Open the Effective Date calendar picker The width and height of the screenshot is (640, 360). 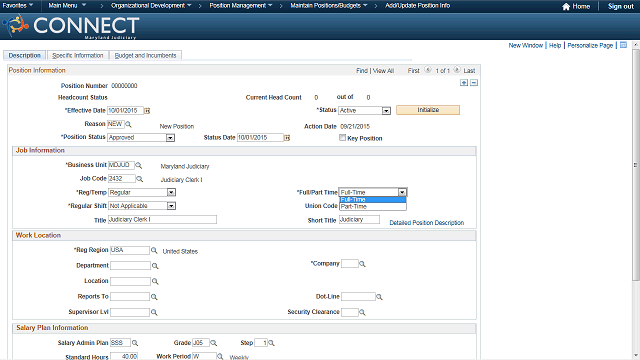point(147,111)
